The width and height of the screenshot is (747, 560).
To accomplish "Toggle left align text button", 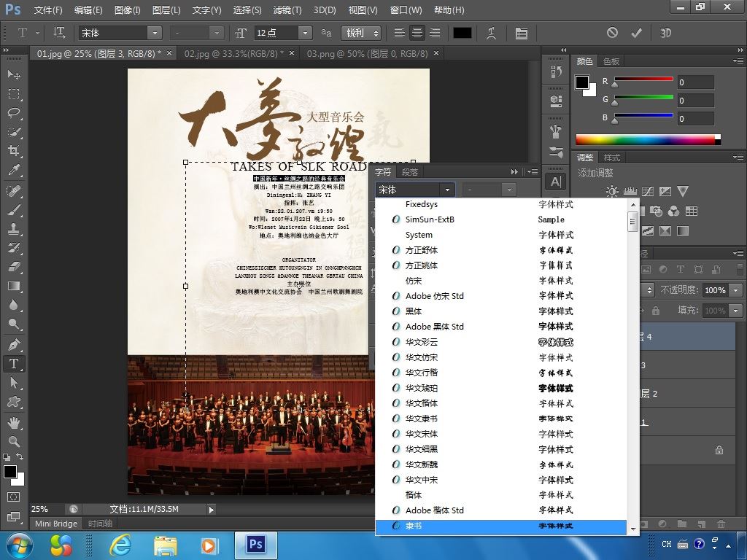I will tap(400, 33).
